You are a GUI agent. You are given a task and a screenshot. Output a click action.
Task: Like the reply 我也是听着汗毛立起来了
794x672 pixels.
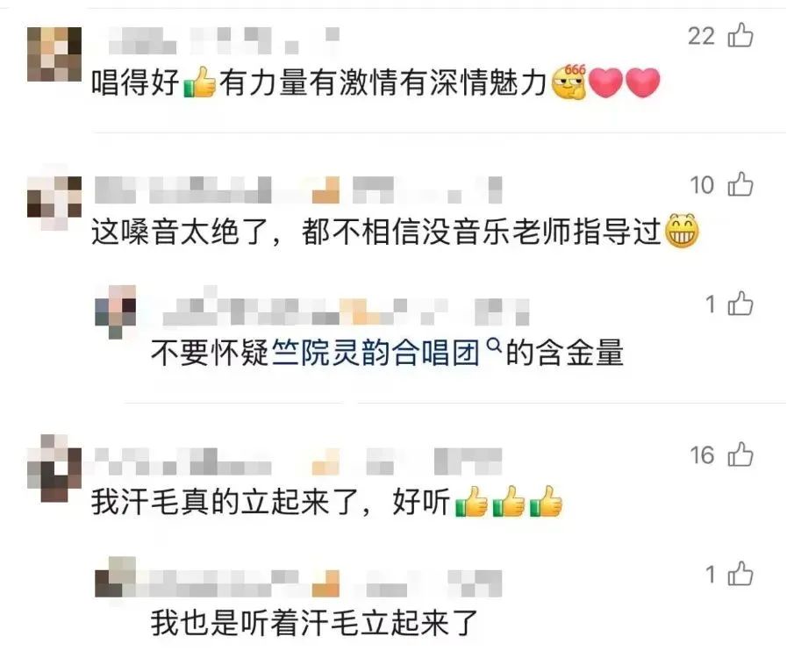coord(740,574)
